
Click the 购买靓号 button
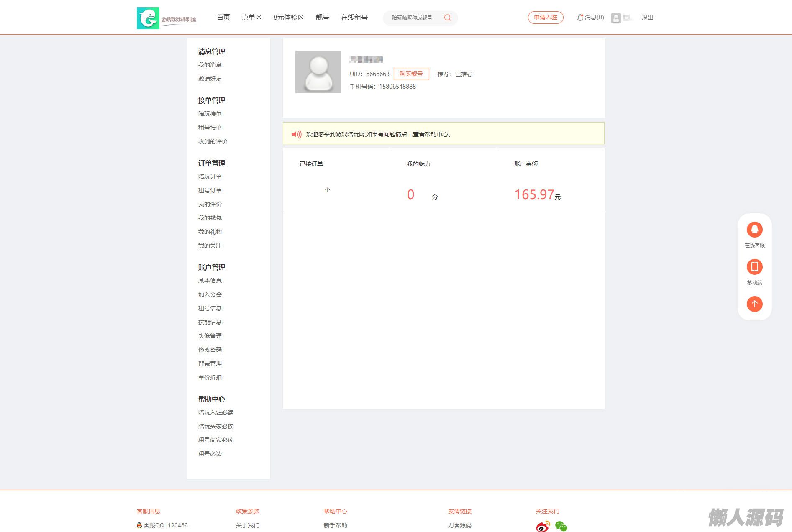tap(411, 74)
